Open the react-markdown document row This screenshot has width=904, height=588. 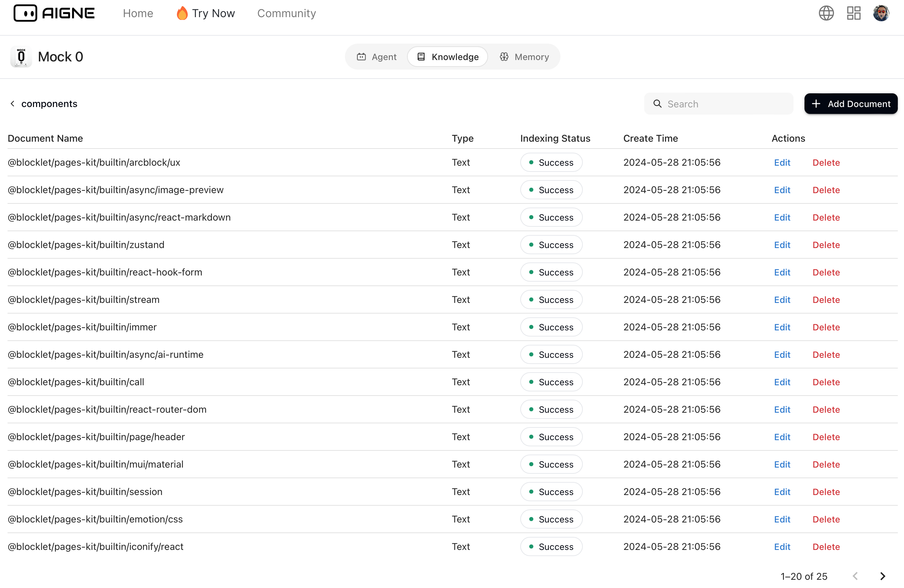tap(119, 217)
